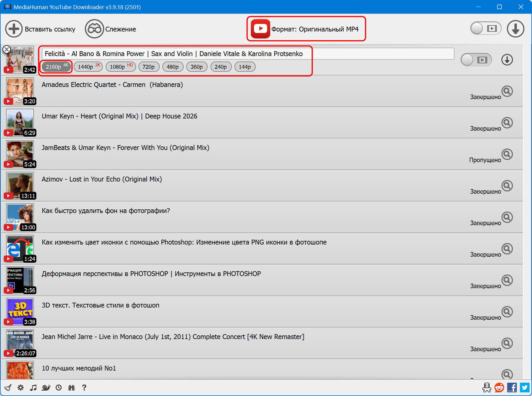Click the broom icon to clear the list
This screenshot has width=532, height=396.
point(8,388)
